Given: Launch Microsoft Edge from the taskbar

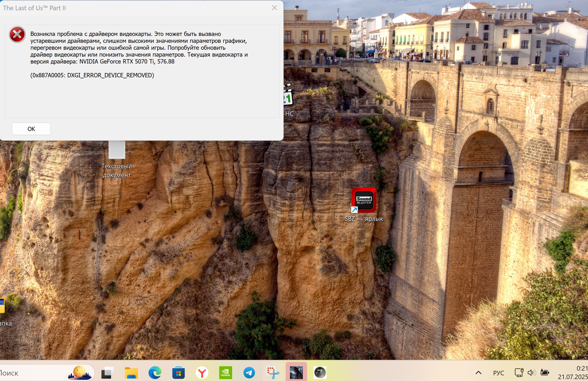Looking at the screenshot, I should tap(155, 373).
